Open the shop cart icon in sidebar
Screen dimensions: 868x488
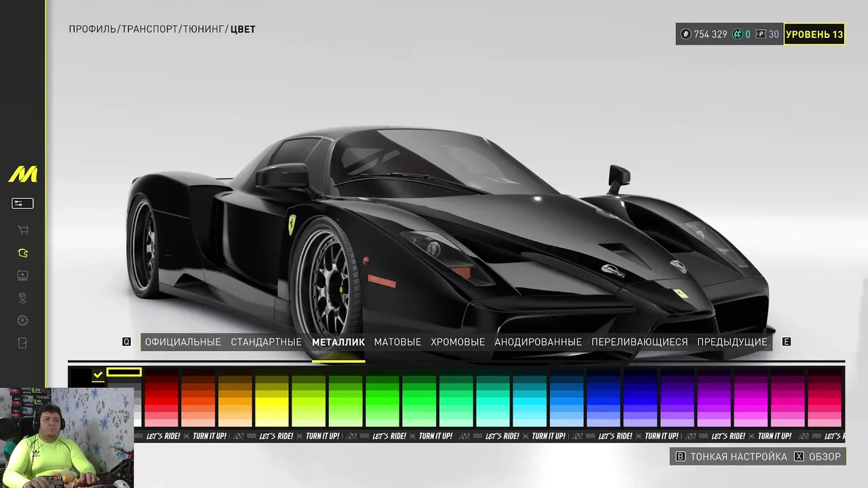coord(22,230)
